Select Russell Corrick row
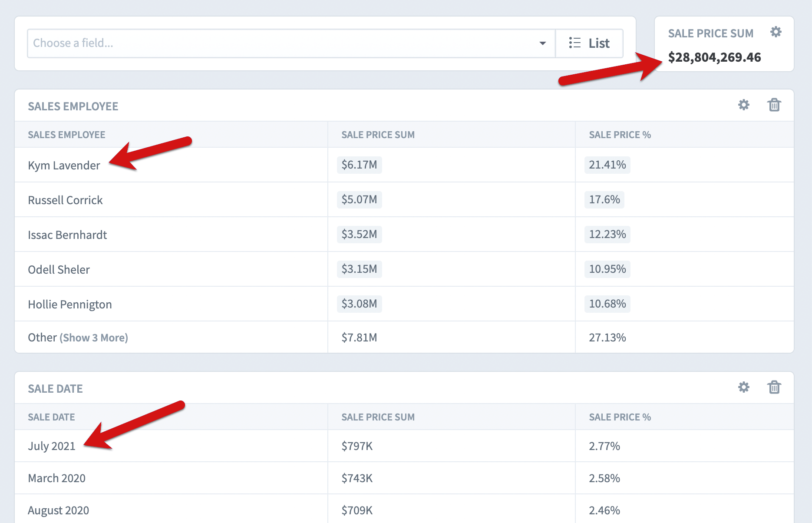Image resolution: width=812 pixels, height=523 pixels. [404, 199]
